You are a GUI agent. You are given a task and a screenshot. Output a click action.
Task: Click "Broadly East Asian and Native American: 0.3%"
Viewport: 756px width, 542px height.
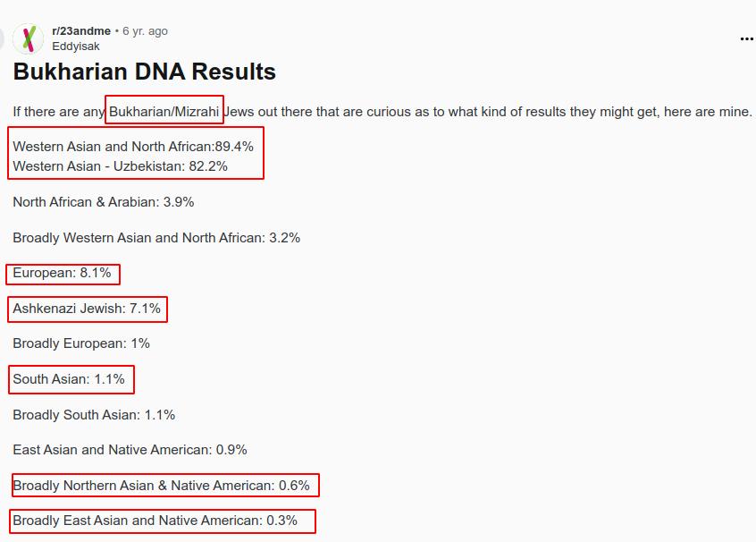pyautogui.click(x=155, y=521)
